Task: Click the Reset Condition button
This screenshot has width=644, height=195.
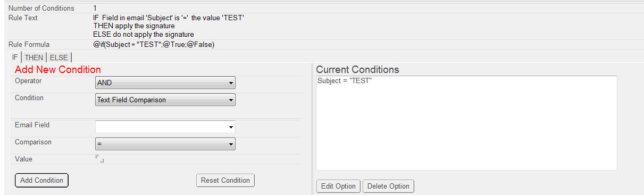Action: point(225,181)
